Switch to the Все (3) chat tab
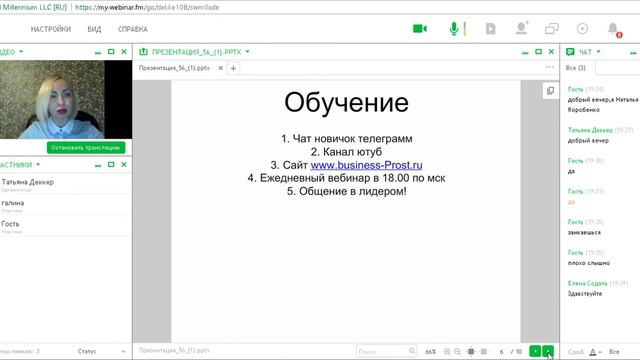This screenshot has width=640, height=360. [x=576, y=68]
